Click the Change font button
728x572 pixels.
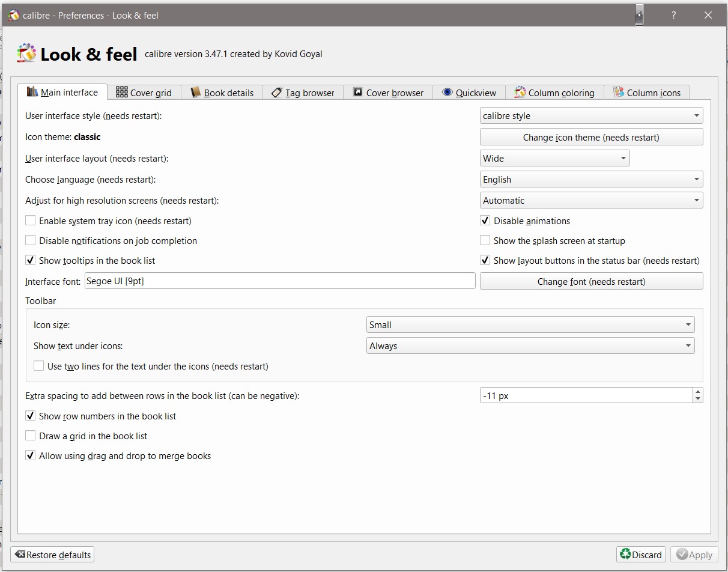(592, 281)
